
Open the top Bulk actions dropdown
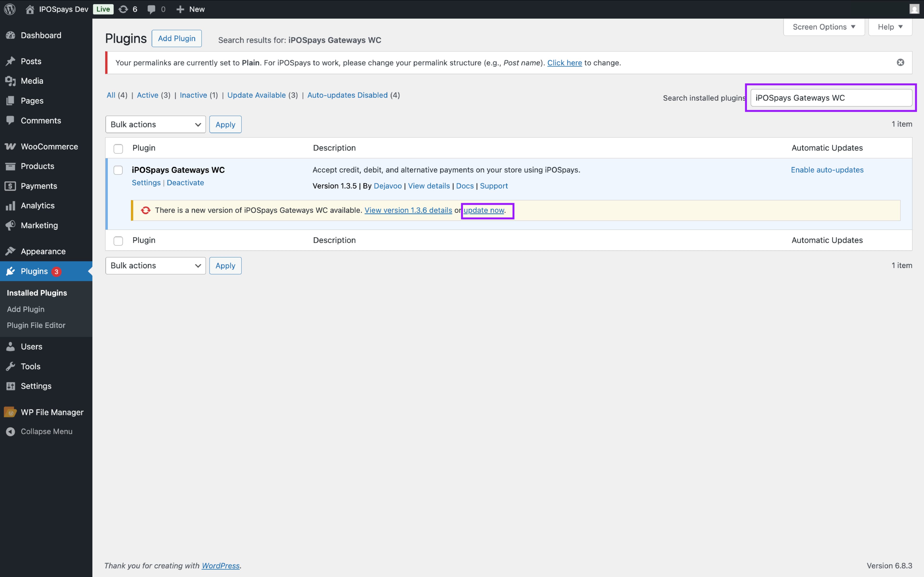click(x=155, y=124)
